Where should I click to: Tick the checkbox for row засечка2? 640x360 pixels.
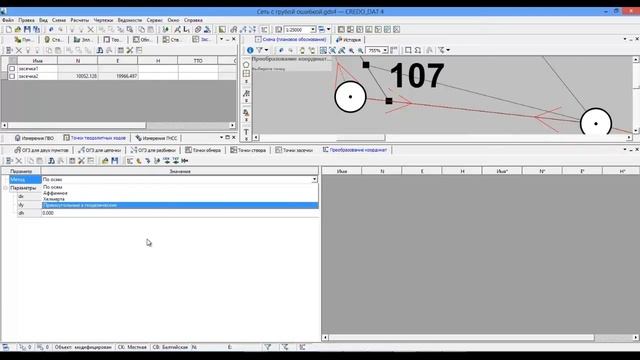point(12,76)
